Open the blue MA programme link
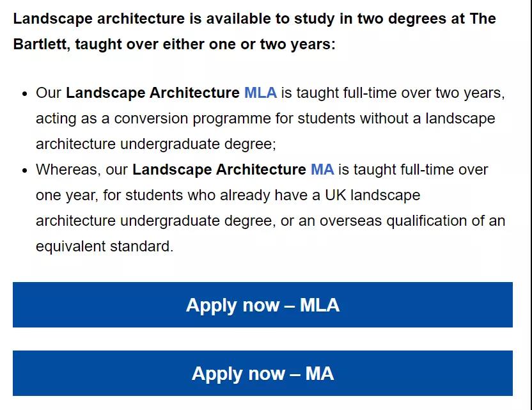532x410 pixels. pyautogui.click(x=322, y=170)
